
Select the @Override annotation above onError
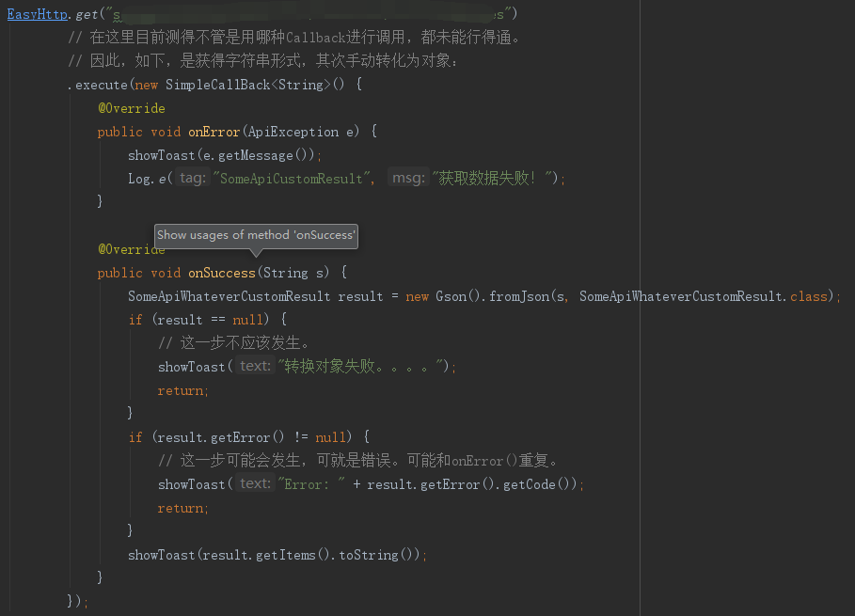click(x=131, y=107)
